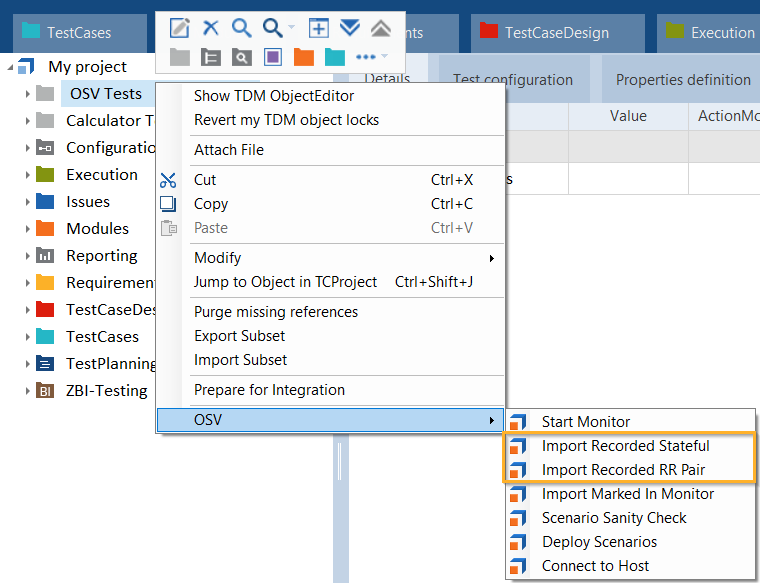This screenshot has width=760, height=583.
Task: Choose Import Recorded Stateful from OSV submenu
Action: tap(625, 446)
